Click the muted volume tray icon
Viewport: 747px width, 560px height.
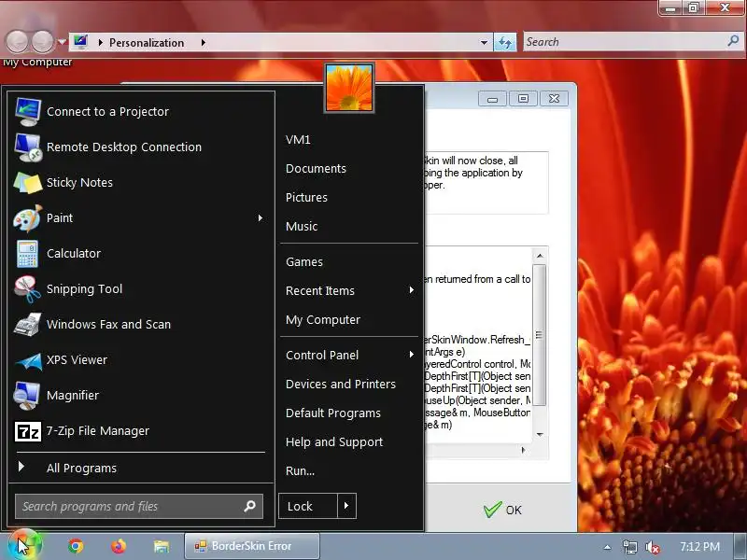point(652,548)
